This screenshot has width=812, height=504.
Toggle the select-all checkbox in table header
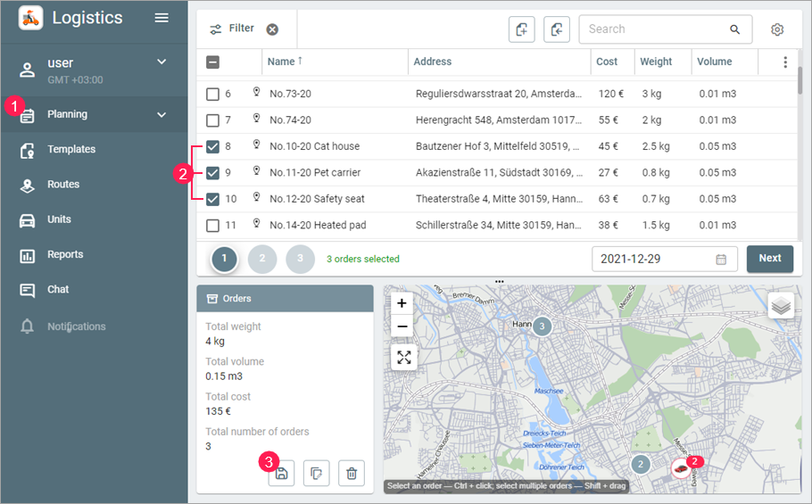click(x=213, y=62)
